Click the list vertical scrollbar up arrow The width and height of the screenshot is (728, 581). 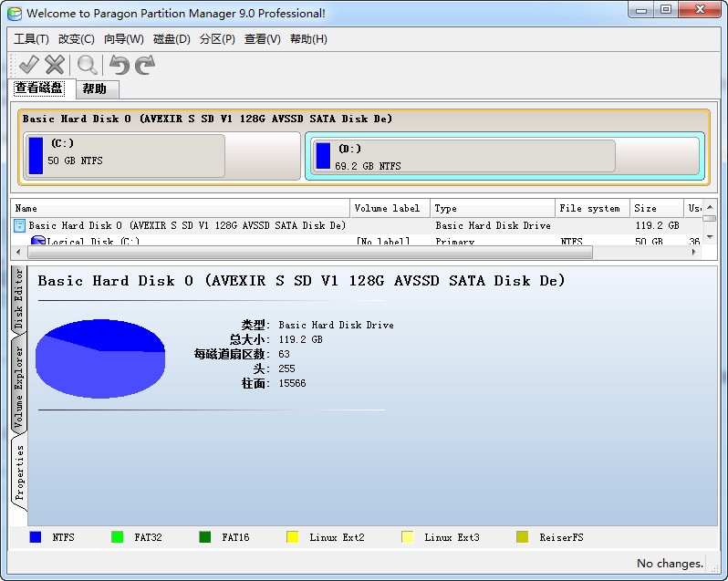click(x=710, y=207)
